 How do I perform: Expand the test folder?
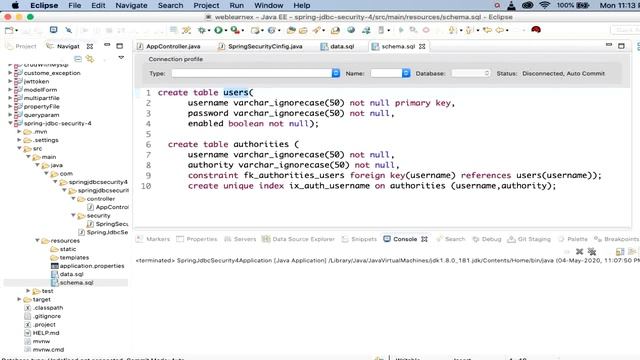coord(28,291)
